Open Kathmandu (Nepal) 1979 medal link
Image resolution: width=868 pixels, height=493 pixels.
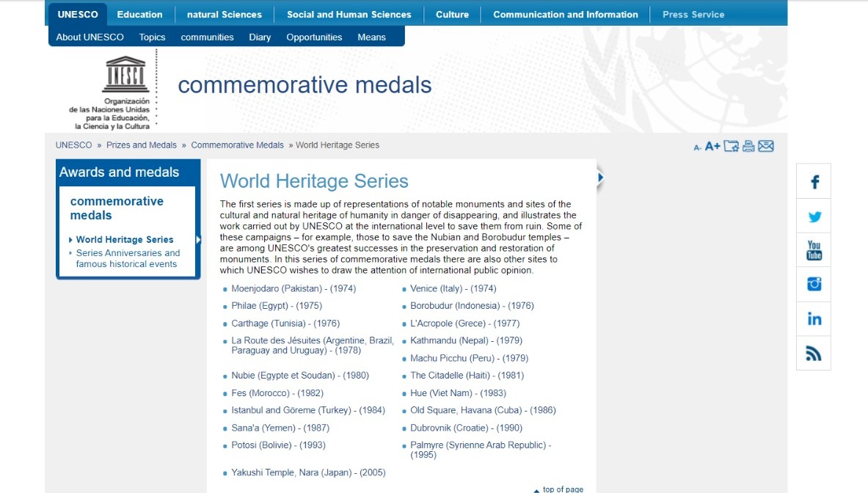click(466, 340)
